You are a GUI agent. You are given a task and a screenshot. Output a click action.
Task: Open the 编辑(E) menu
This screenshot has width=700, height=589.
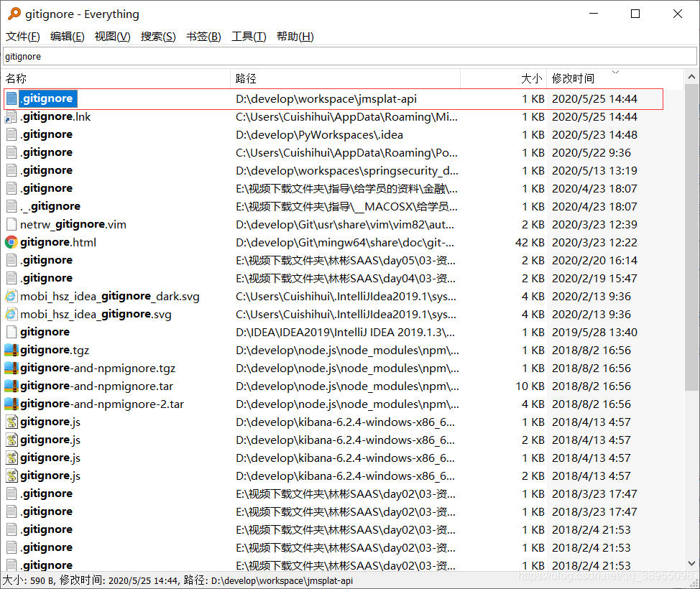coord(68,37)
